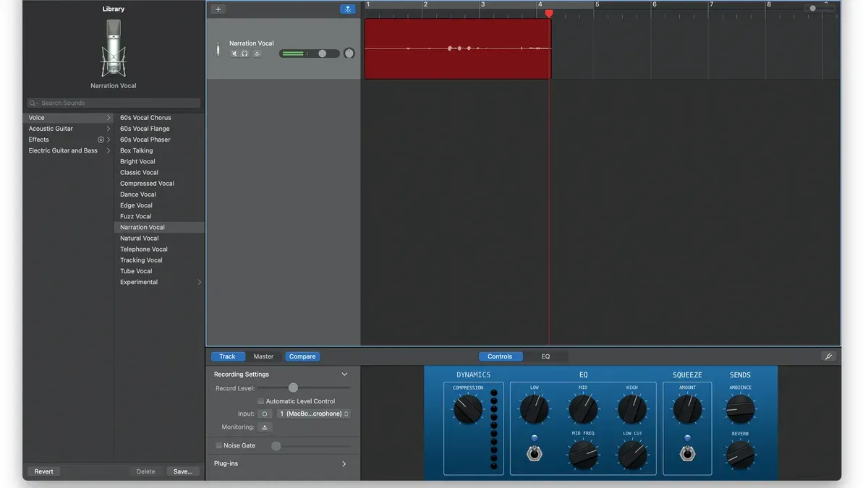Screen dimensions: 868x488
Task: Add a new track with the plus button
Action: click(x=218, y=9)
